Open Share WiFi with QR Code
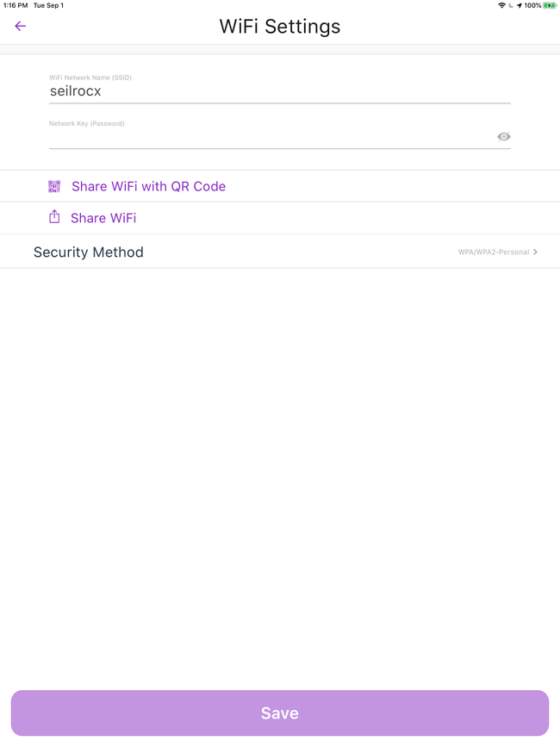Screen dimensions: 560x747 [148, 186]
